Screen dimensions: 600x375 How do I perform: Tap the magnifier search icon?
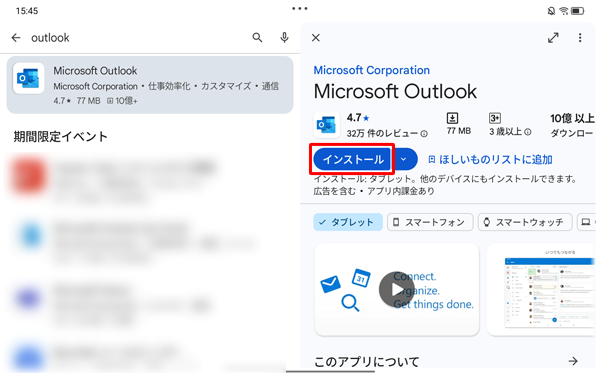(x=258, y=38)
